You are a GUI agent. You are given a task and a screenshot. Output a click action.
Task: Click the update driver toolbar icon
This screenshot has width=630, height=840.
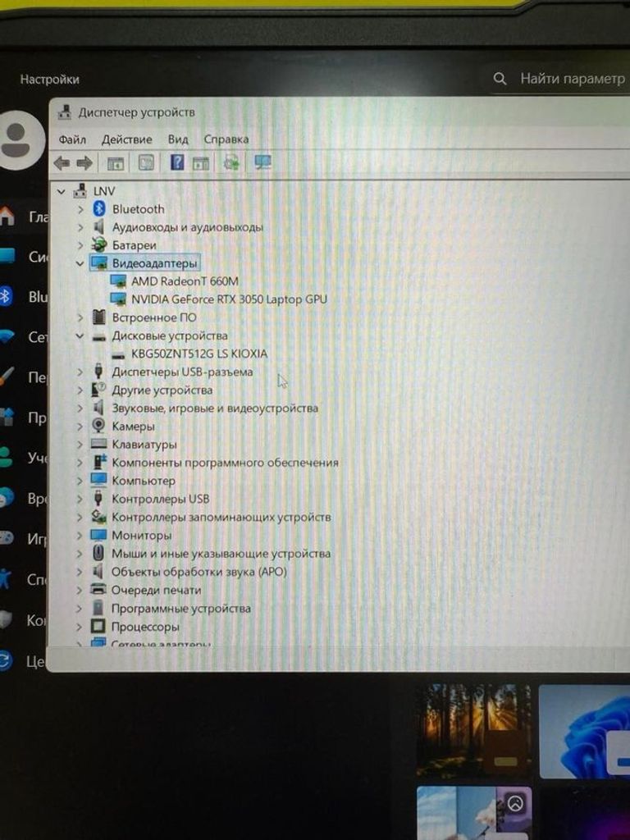[x=231, y=162]
